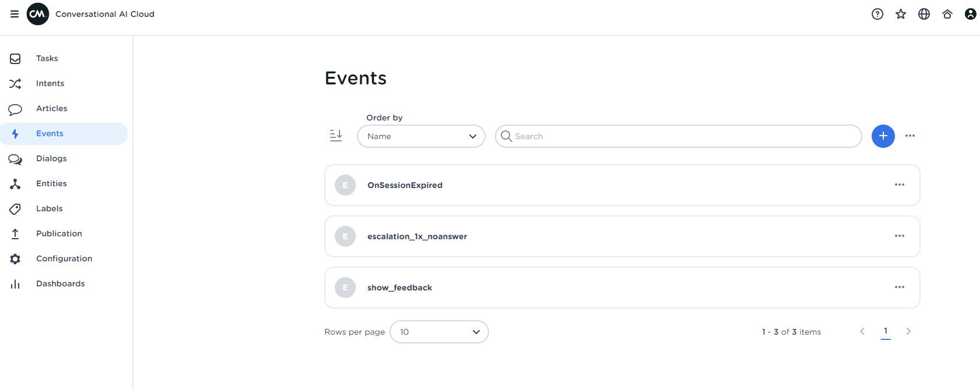Open more options for escalation_1x_noanswer
The image size is (980, 390).
click(899, 236)
